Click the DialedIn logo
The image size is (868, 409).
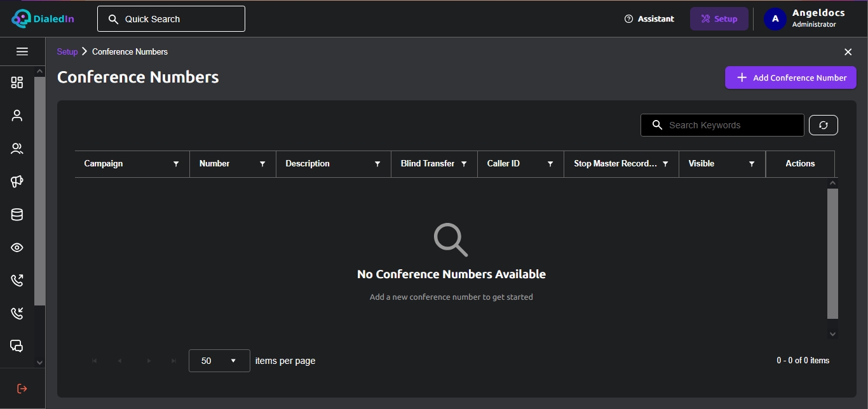click(43, 18)
